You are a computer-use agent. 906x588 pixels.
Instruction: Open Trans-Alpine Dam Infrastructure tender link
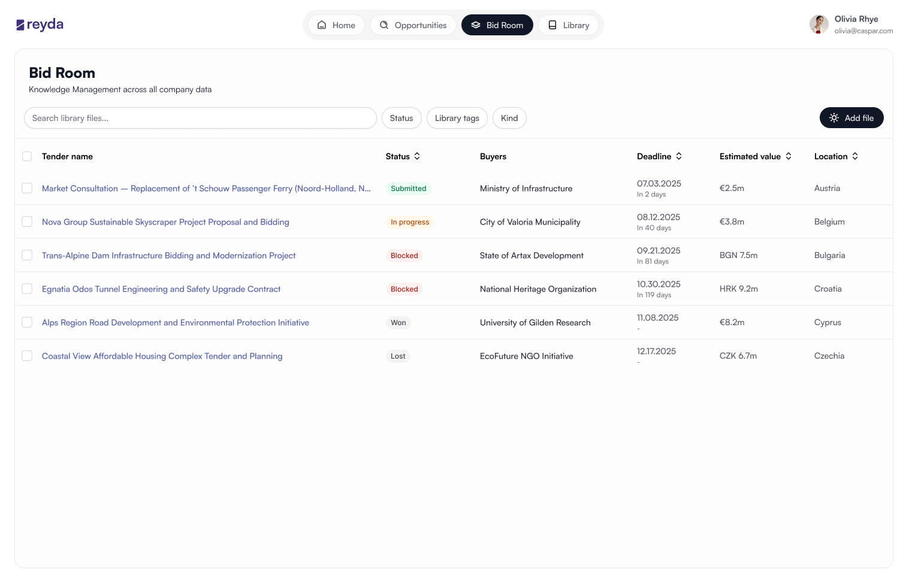tap(168, 255)
